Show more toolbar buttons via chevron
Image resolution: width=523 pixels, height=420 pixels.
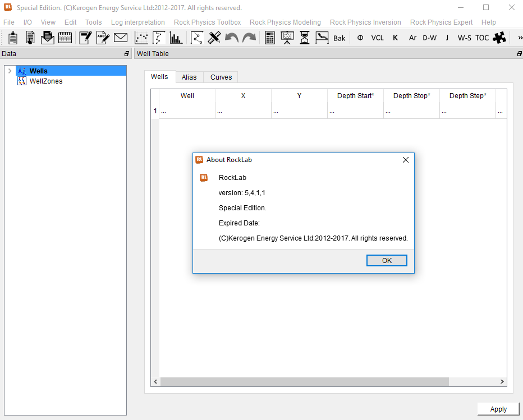click(x=517, y=38)
